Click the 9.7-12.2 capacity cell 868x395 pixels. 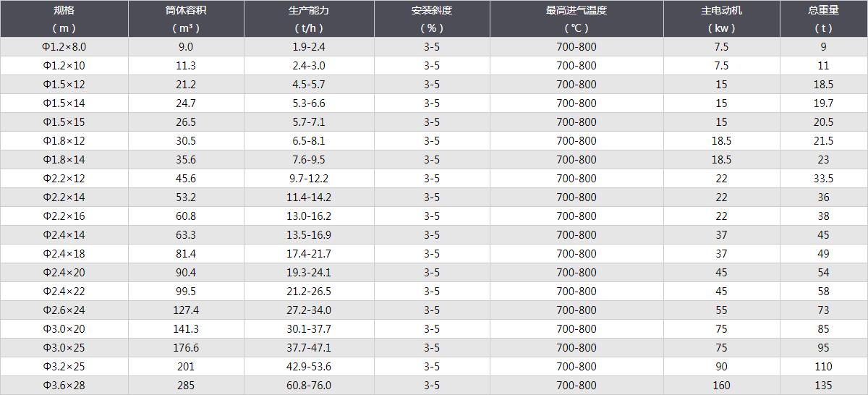(x=309, y=179)
